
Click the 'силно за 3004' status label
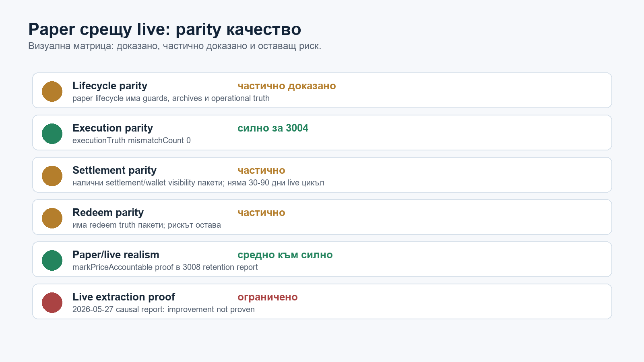(273, 128)
